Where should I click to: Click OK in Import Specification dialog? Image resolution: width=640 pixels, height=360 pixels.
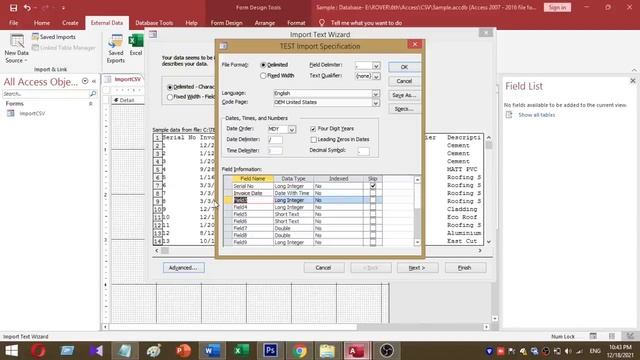(404, 67)
